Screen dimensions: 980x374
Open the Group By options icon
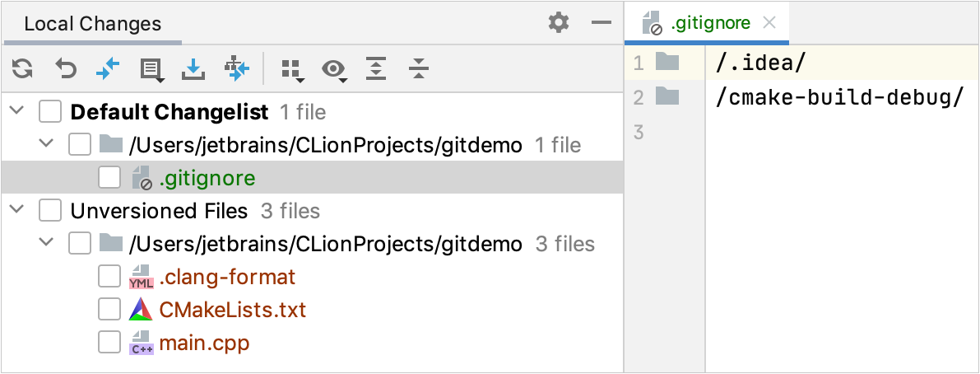point(292,71)
